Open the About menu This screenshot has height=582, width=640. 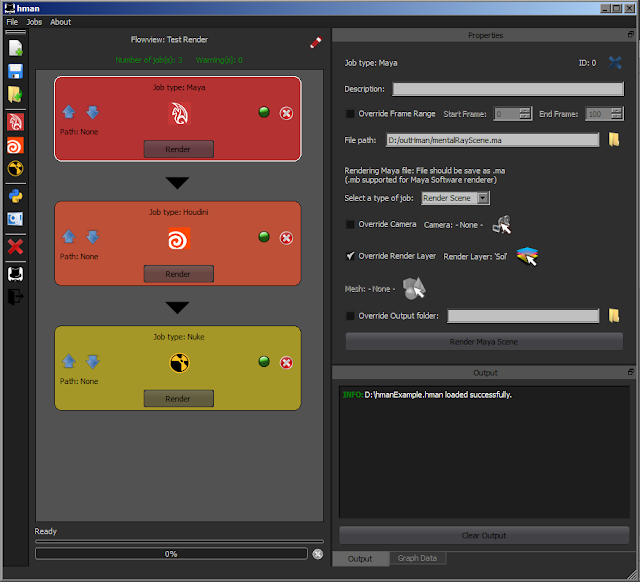(60, 22)
